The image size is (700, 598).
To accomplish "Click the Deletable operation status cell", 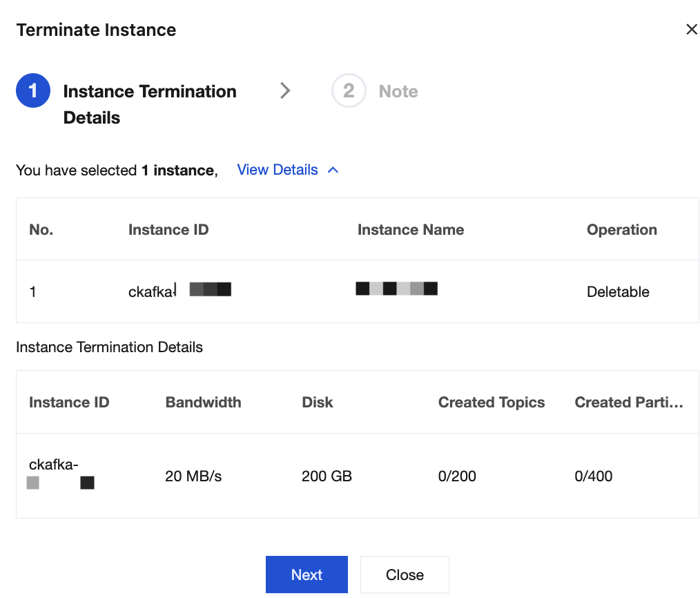I will tap(618, 292).
